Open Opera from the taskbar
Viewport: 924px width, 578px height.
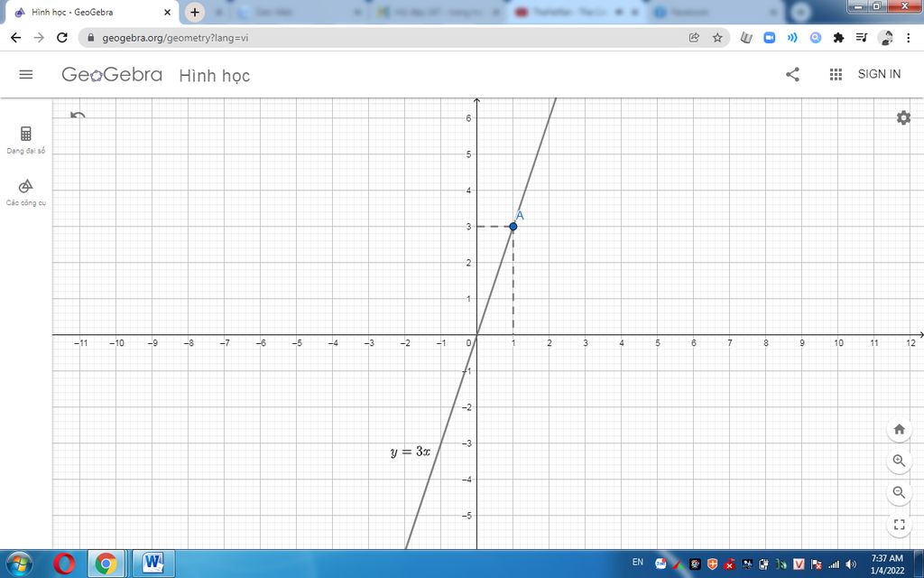[64, 564]
